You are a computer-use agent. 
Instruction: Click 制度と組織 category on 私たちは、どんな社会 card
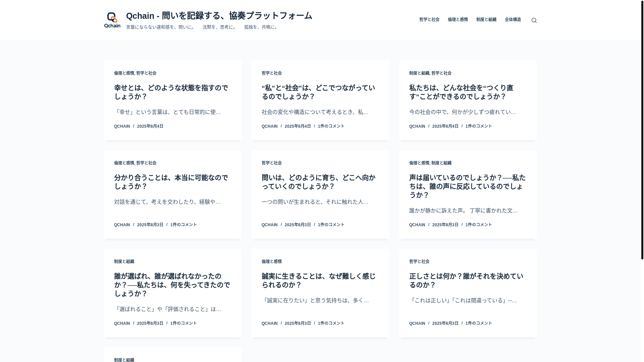coord(419,73)
